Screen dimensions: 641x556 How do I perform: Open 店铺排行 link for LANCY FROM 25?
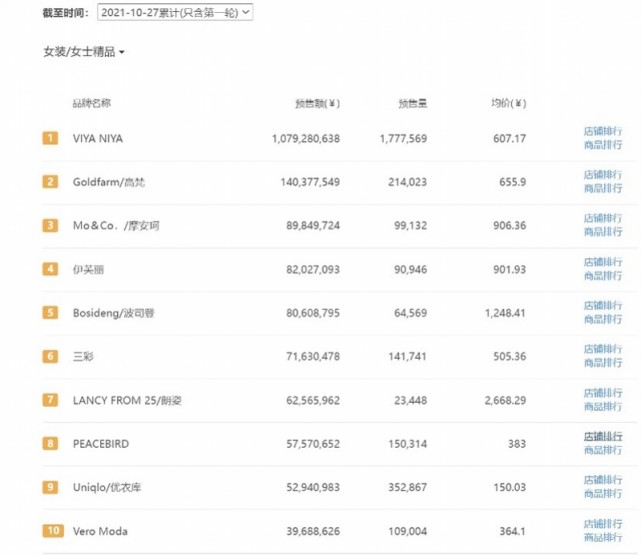pyautogui.click(x=603, y=393)
